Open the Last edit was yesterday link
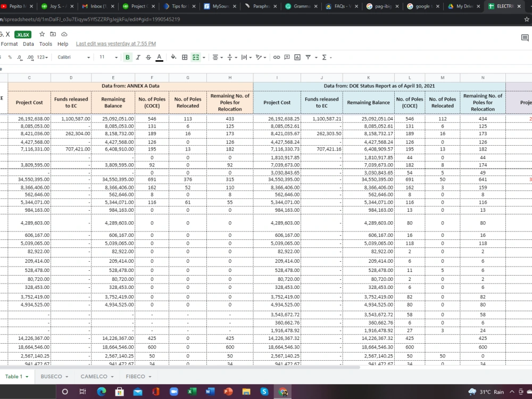Viewport: 532px width, 399px height. coord(115,44)
